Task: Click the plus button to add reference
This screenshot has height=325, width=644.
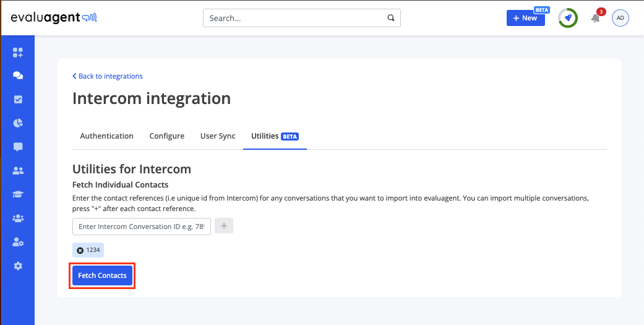Action: tap(224, 226)
